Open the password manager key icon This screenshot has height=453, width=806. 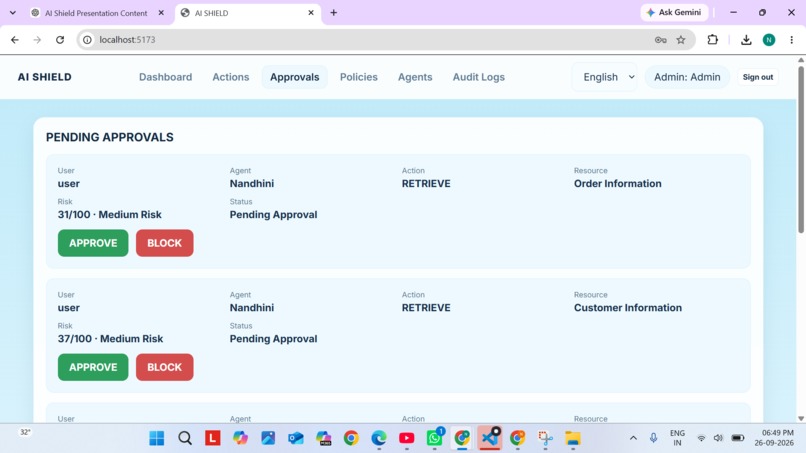[x=661, y=40]
